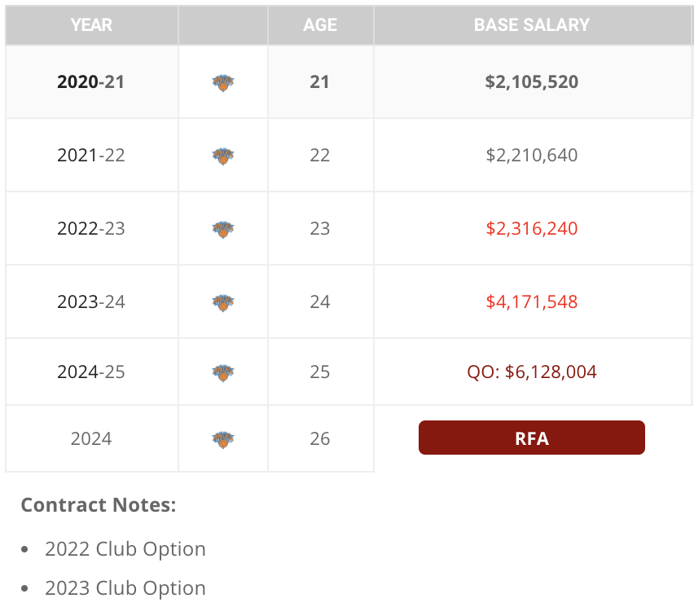This screenshot has height=616, width=694.
Task: Click the Knicks logo in the 2024 row
Action: click(x=223, y=439)
